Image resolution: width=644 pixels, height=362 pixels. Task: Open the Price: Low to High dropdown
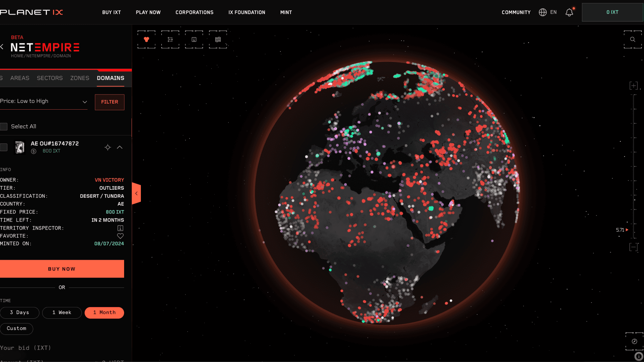tap(44, 101)
